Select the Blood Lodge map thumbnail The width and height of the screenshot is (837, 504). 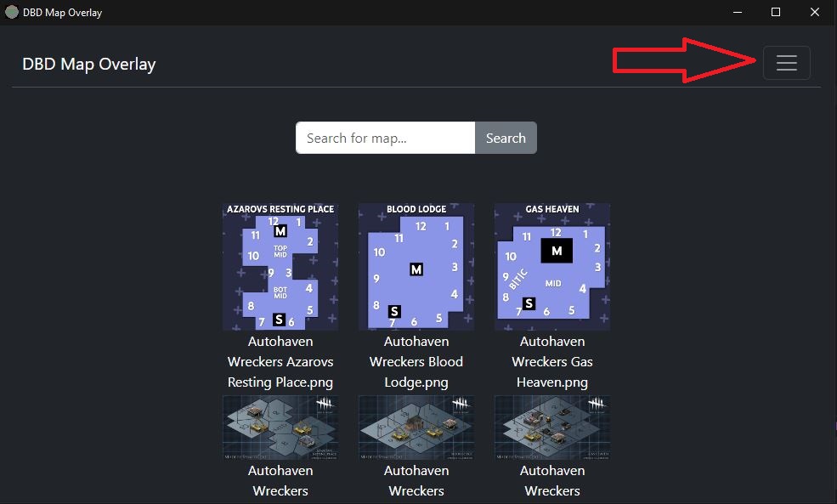pos(416,266)
